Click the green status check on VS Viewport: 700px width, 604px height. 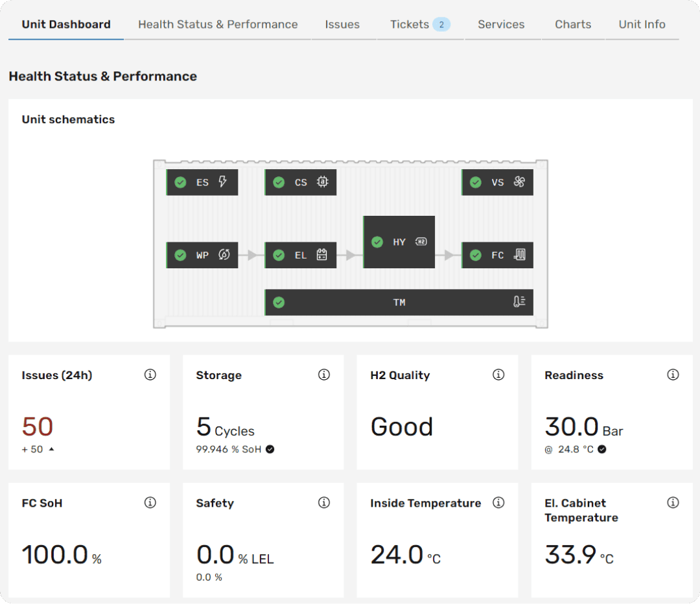coord(476,182)
